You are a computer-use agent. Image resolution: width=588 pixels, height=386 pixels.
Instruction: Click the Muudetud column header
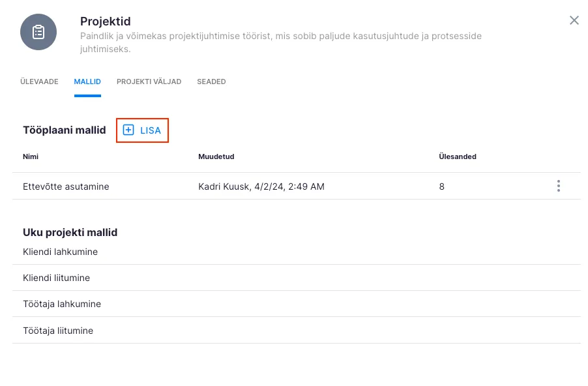216,157
